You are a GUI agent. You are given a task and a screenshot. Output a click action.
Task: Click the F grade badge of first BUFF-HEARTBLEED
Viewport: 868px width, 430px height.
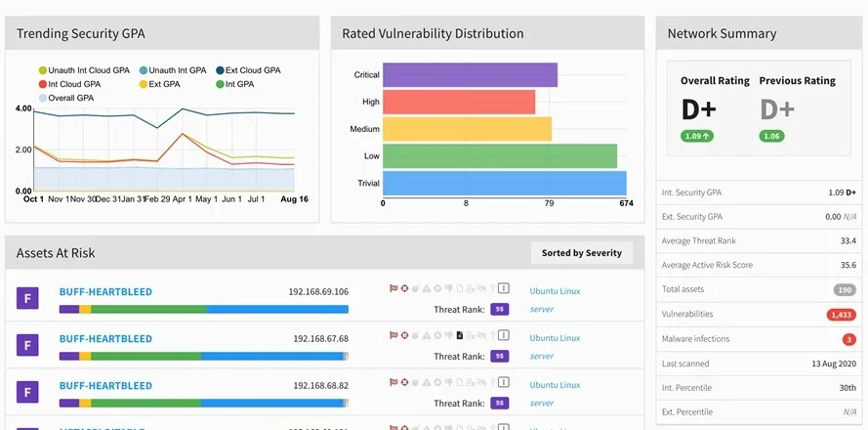click(x=29, y=298)
